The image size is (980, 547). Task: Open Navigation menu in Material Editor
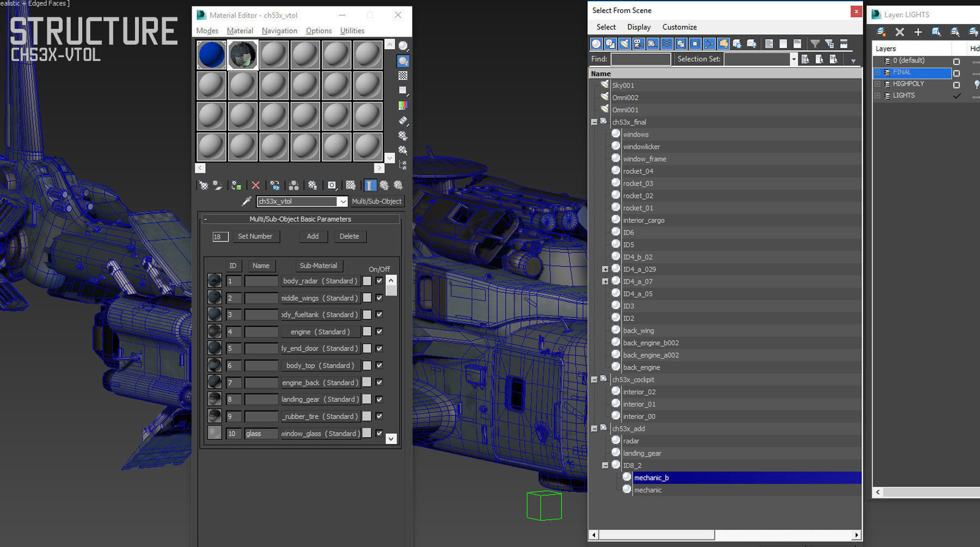pos(279,31)
